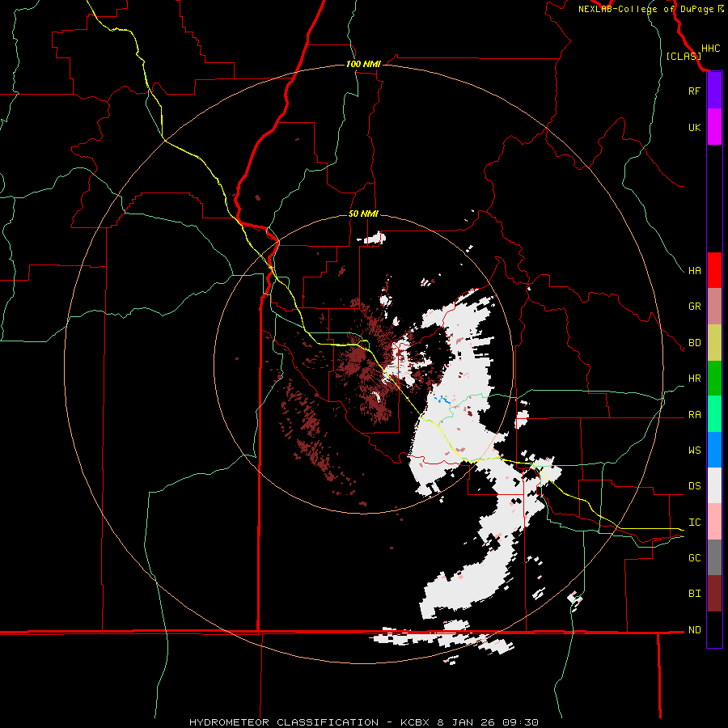Screen dimensions: 728x728
Task: Click the WS blue legend swatch
Action: 714,450
